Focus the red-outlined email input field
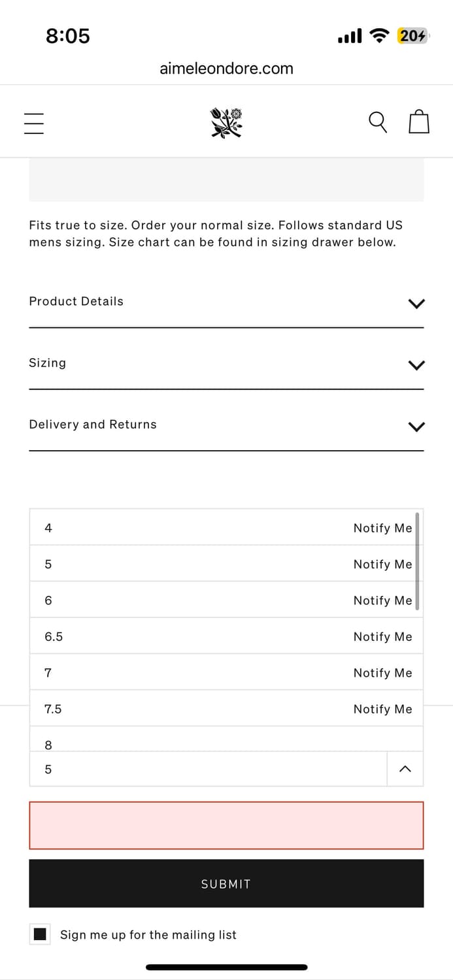Viewport: 453px width, 980px height. [226, 825]
